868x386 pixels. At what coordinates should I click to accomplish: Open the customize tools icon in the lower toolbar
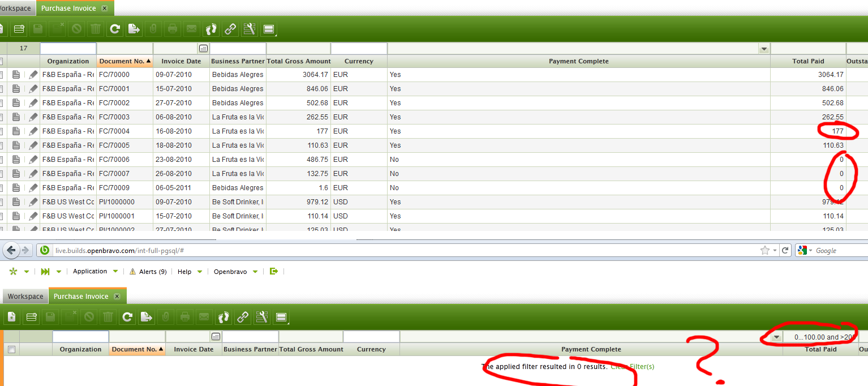coord(262,317)
